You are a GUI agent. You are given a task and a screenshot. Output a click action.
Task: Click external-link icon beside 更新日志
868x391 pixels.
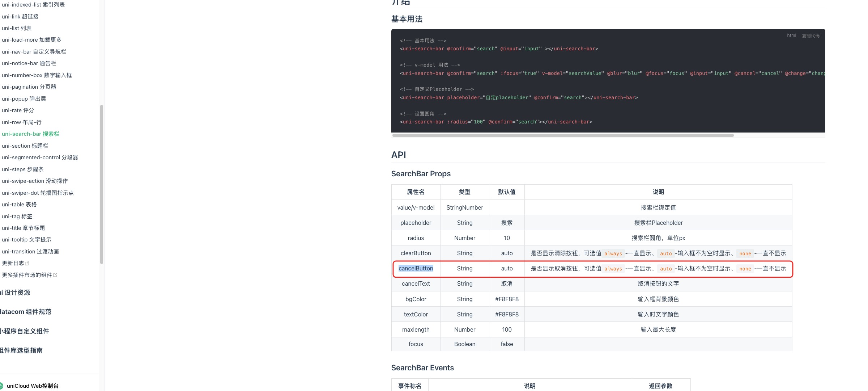pos(27,264)
